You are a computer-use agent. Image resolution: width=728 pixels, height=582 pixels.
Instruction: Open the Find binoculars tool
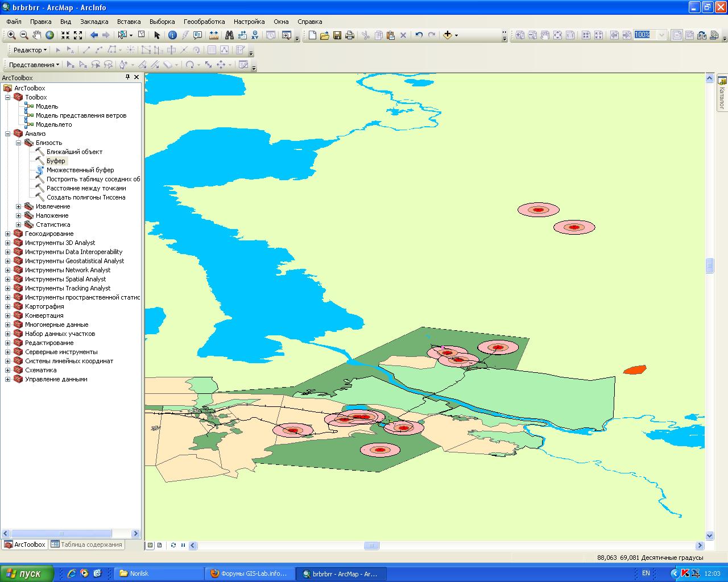pos(230,35)
